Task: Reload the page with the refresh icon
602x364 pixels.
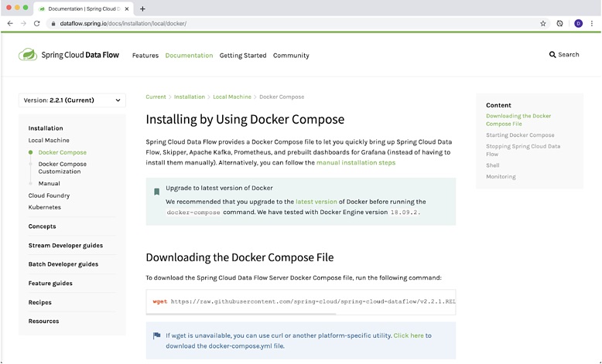Action: pos(37,23)
